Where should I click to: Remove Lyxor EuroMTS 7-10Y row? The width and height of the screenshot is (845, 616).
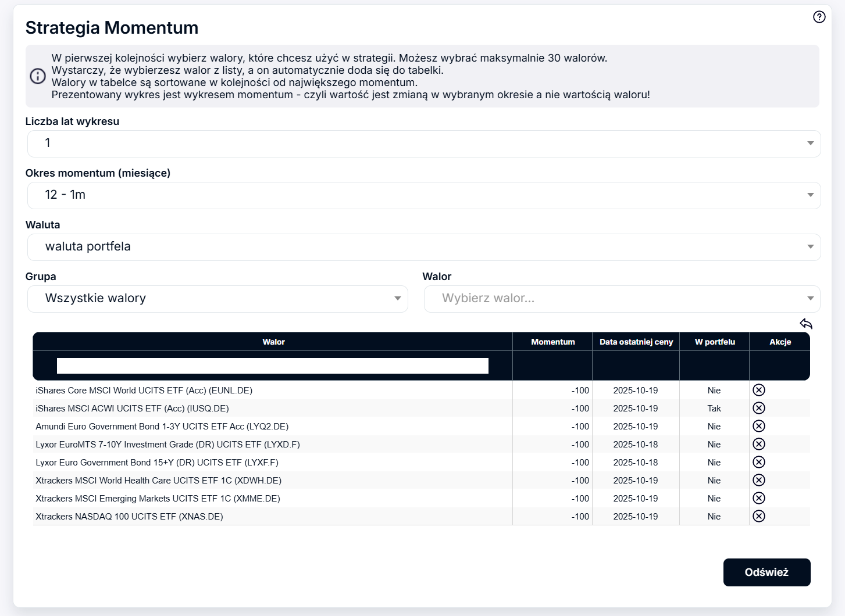click(x=758, y=444)
